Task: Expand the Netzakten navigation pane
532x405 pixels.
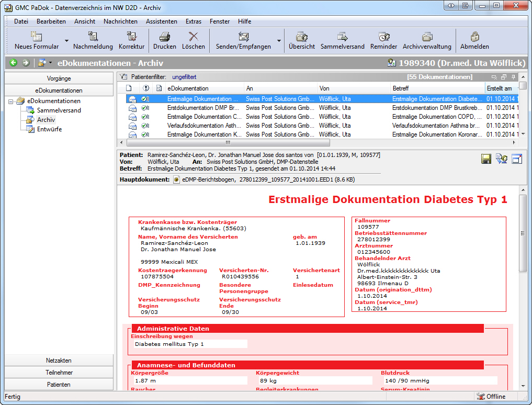Action: click(59, 361)
